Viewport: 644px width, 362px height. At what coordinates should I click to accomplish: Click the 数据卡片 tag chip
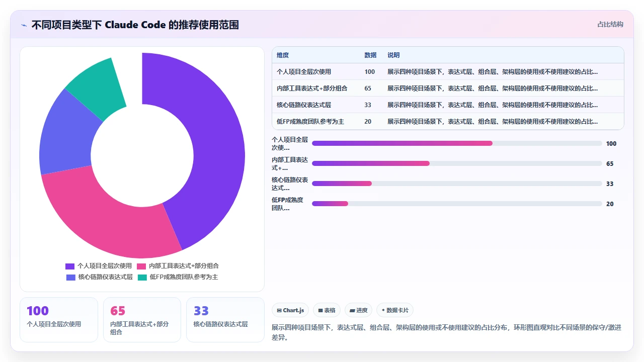pos(395,310)
